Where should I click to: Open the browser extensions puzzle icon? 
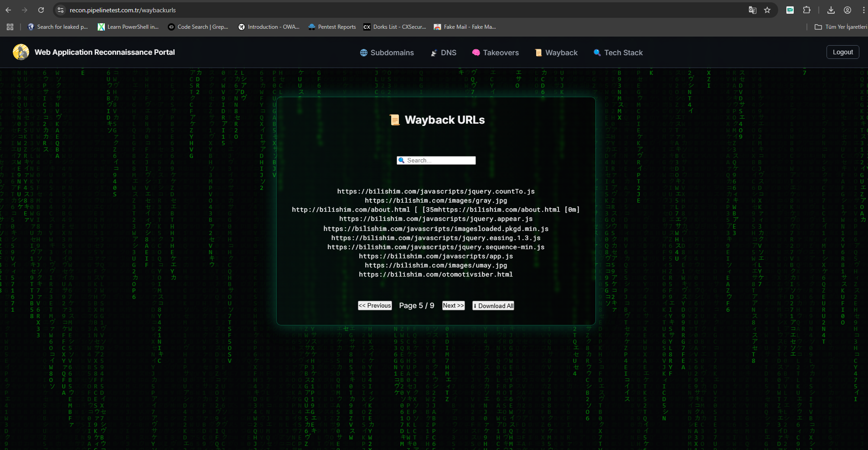pyautogui.click(x=806, y=10)
